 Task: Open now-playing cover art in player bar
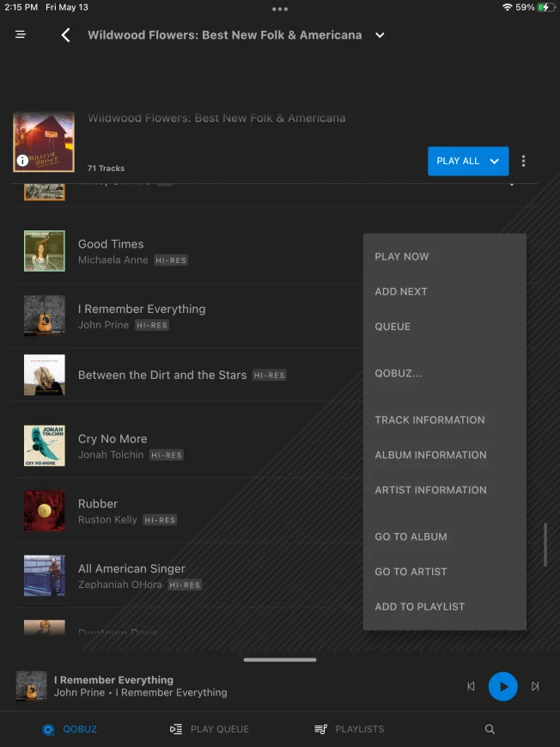[32, 686]
